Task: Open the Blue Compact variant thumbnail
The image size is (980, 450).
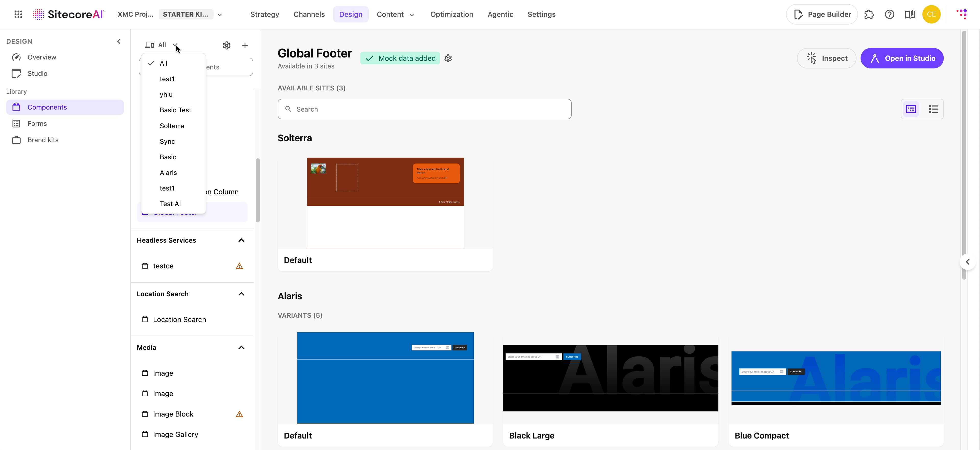Action: (836, 378)
